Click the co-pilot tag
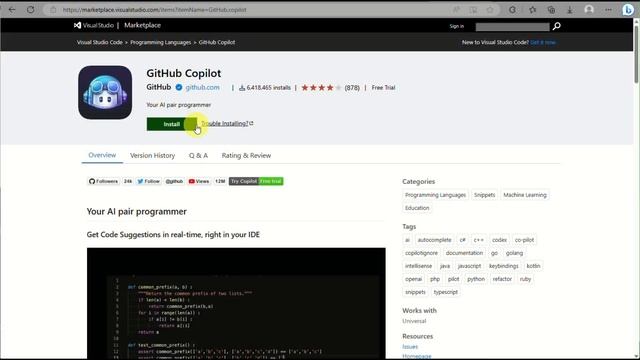The height and width of the screenshot is (360, 640). (524, 240)
